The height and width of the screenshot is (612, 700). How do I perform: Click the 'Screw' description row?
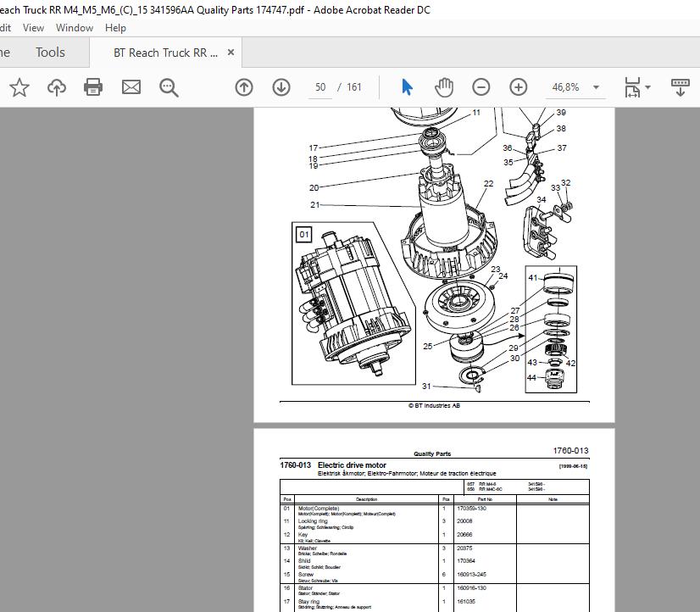[x=366, y=576]
